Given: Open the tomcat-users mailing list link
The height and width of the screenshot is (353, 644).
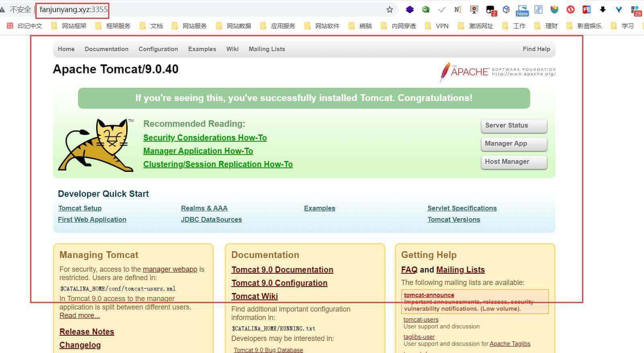Looking at the screenshot, I should click(x=421, y=320).
